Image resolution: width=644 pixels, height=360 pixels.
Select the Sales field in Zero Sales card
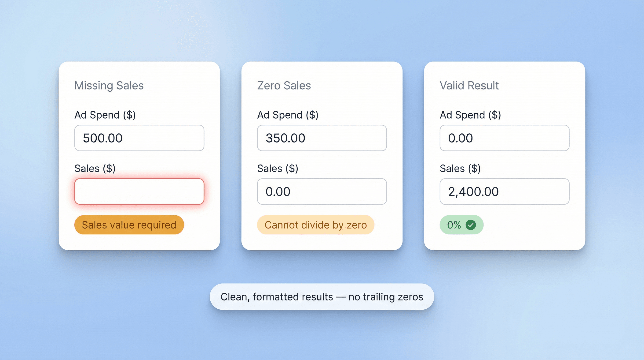pos(322,191)
